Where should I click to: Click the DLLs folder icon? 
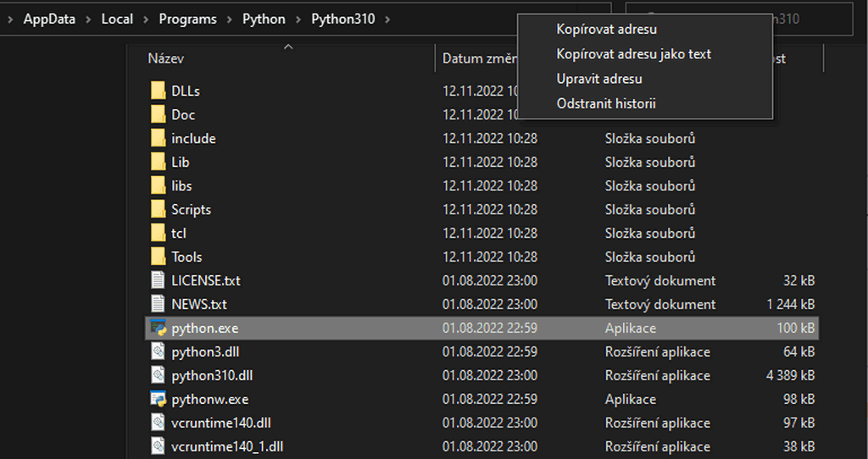coord(159,91)
